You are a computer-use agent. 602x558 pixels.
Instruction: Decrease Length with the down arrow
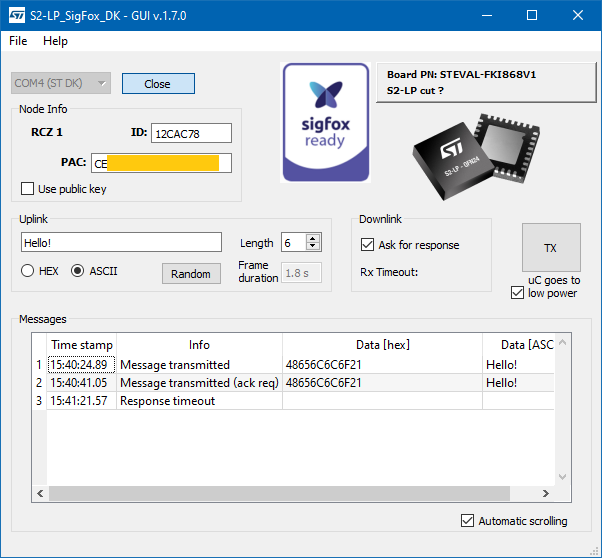coord(313,246)
